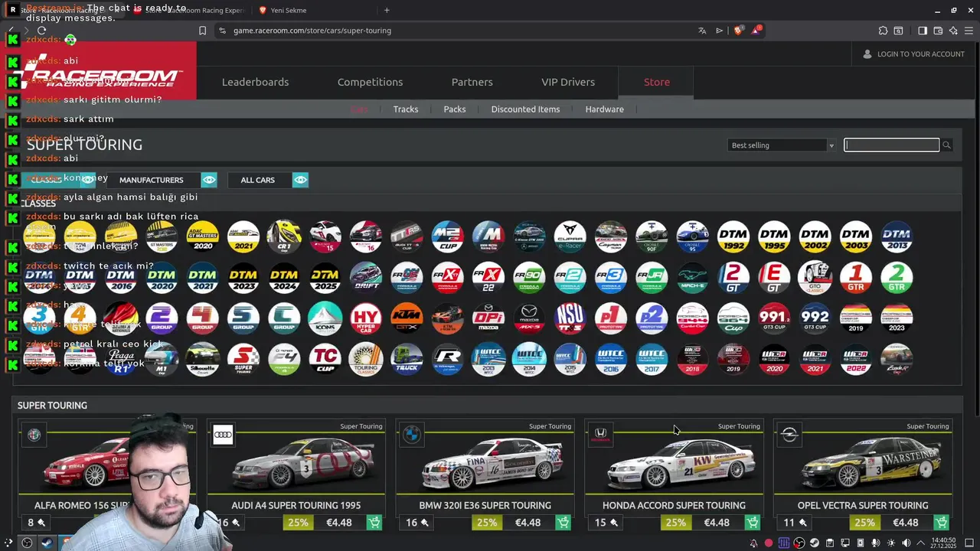Select the TC Cup class icon
This screenshot has height=551, width=980.
point(325,359)
